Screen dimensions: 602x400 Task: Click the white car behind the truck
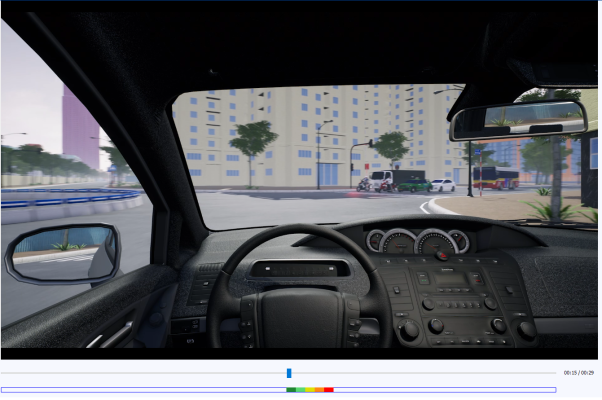tap(442, 185)
